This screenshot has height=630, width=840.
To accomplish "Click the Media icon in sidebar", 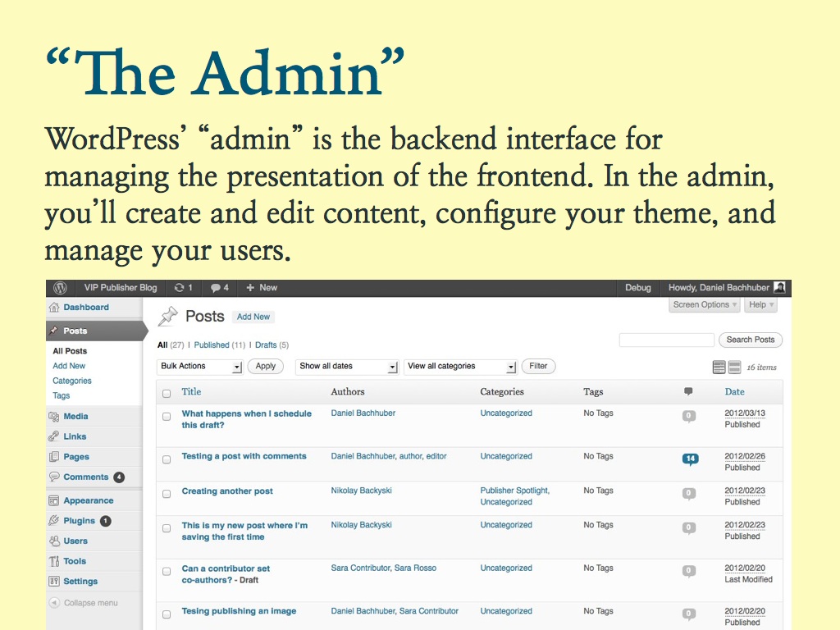I will point(54,416).
